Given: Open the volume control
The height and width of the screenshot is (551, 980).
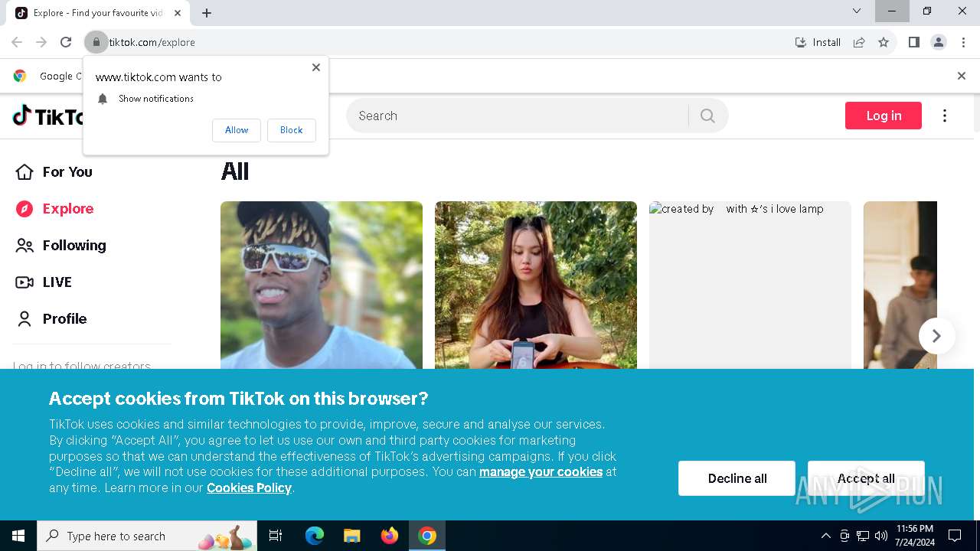Looking at the screenshot, I should [x=881, y=536].
